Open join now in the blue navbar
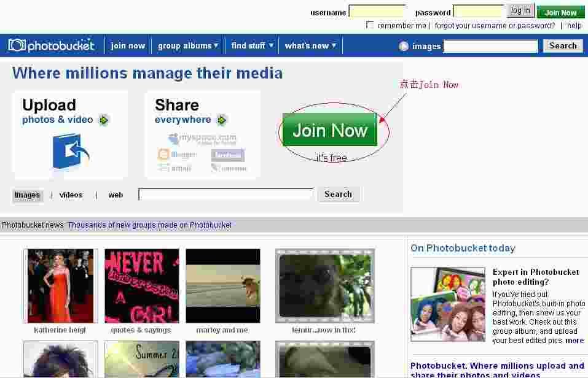The image size is (588, 378). click(128, 45)
